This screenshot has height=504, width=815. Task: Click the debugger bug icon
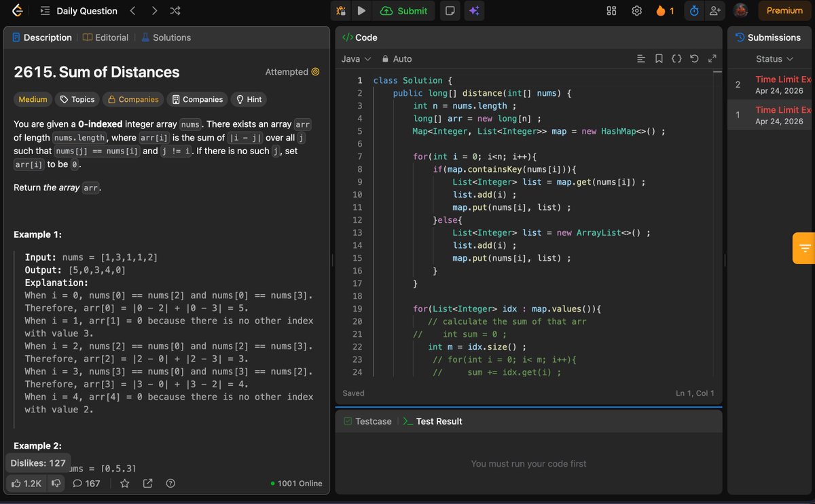[341, 11]
